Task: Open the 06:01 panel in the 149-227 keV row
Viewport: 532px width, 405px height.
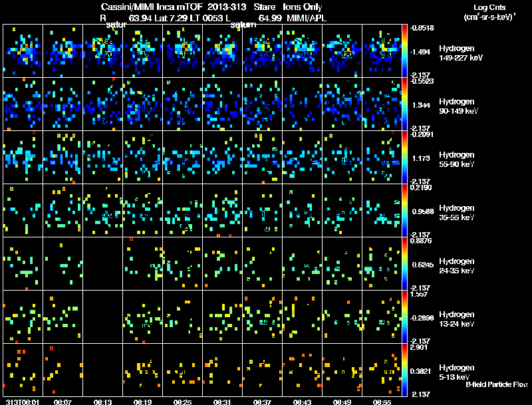Action: click(x=23, y=51)
